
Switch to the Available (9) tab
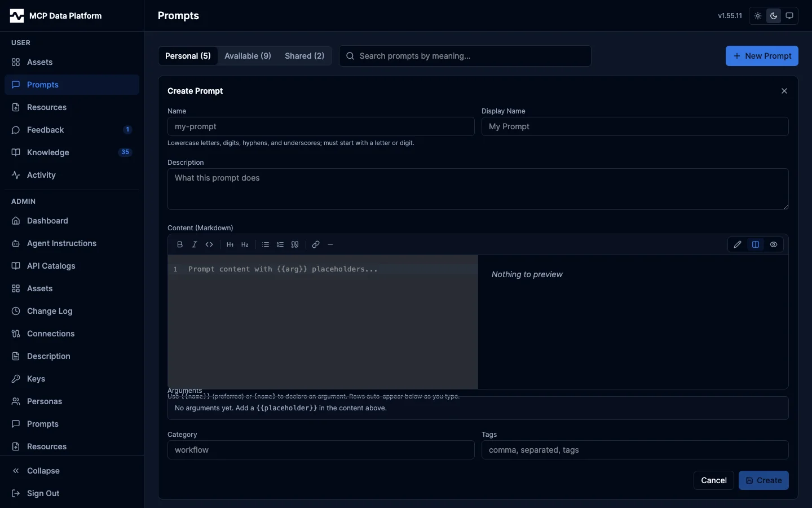pyautogui.click(x=248, y=56)
